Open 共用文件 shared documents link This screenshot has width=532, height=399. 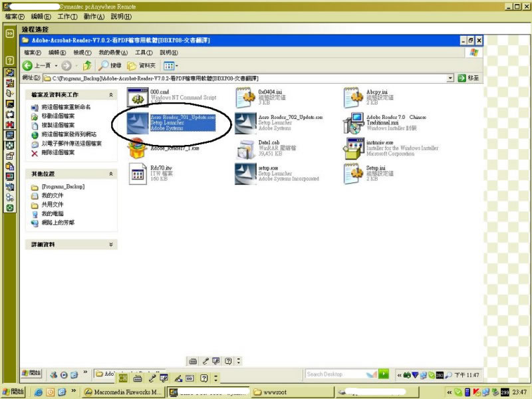pos(53,205)
